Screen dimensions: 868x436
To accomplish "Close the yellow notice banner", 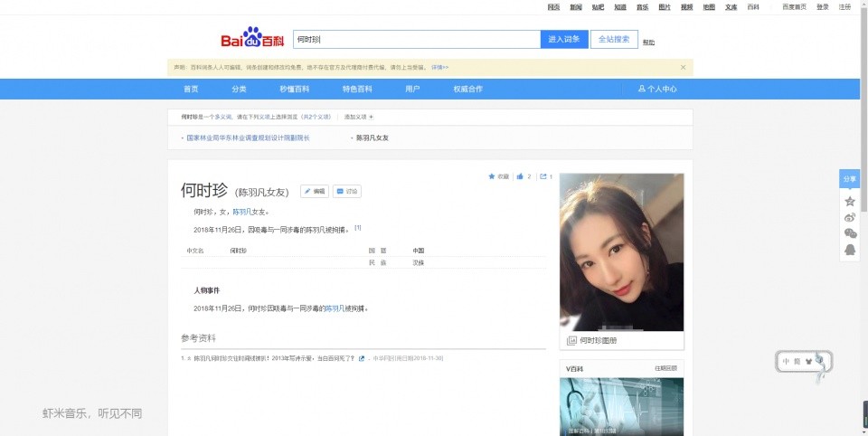I will coord(684,68).
